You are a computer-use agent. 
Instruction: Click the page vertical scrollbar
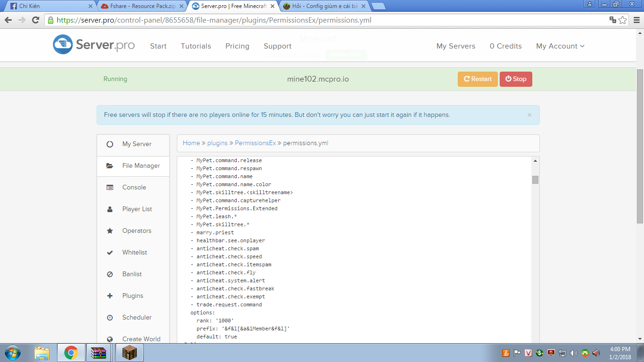[x=640, y=146]
